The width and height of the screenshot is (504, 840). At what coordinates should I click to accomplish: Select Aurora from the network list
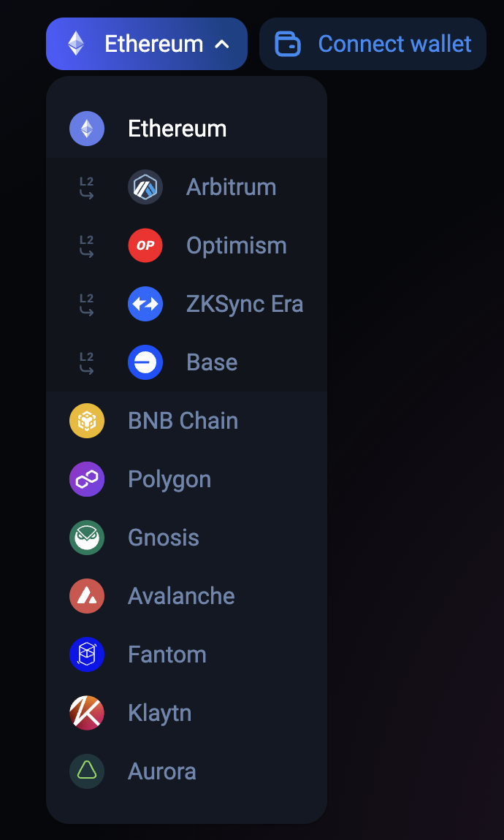[161, 771]
